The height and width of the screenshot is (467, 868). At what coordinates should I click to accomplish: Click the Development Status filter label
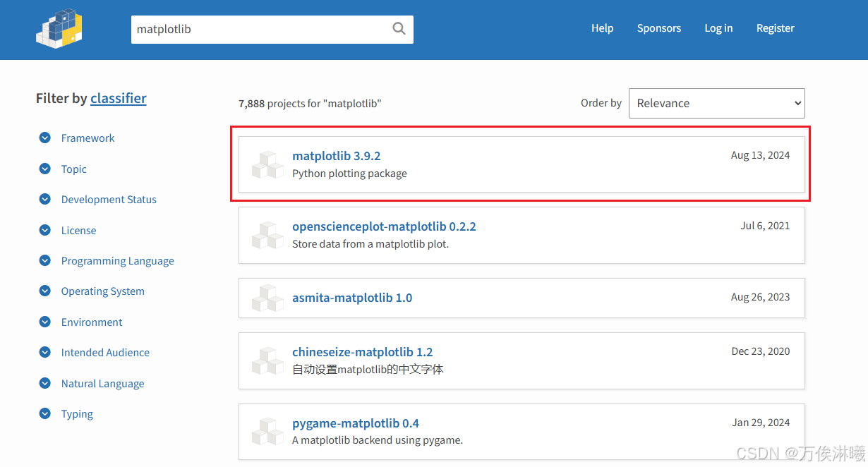[109, 200]
